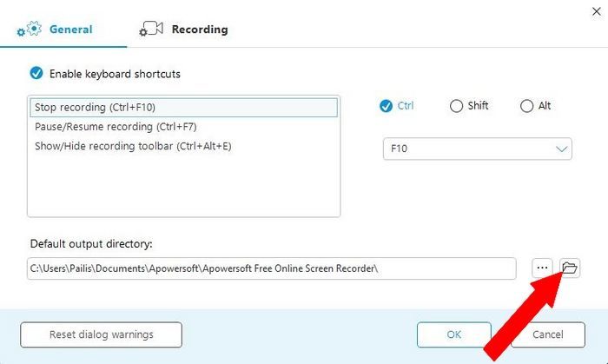The width and height of the screenshot is (608, 364).
Task: Click the Cancel button
Action: [547, 334]
